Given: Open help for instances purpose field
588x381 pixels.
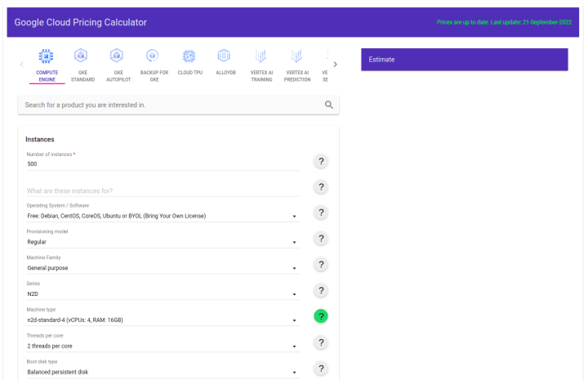Looking at the screenshot, I should (321, 187).
